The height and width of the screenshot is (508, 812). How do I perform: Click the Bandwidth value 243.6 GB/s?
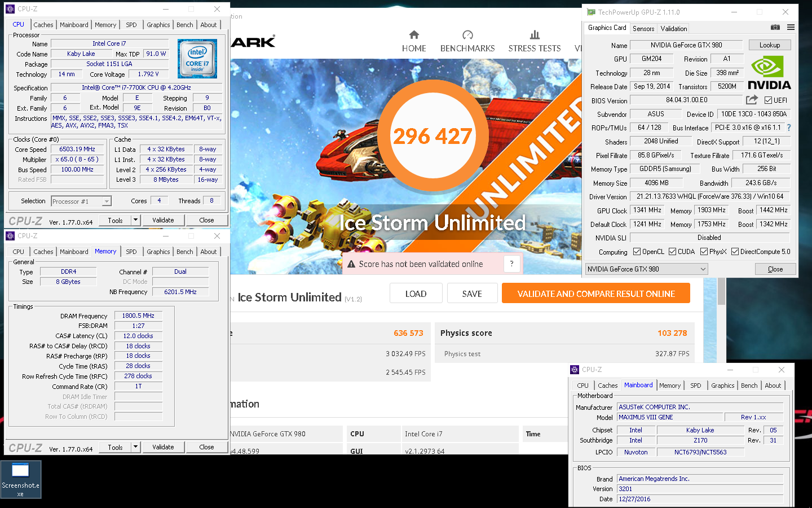pyautogui.click(x=761, y=183)
